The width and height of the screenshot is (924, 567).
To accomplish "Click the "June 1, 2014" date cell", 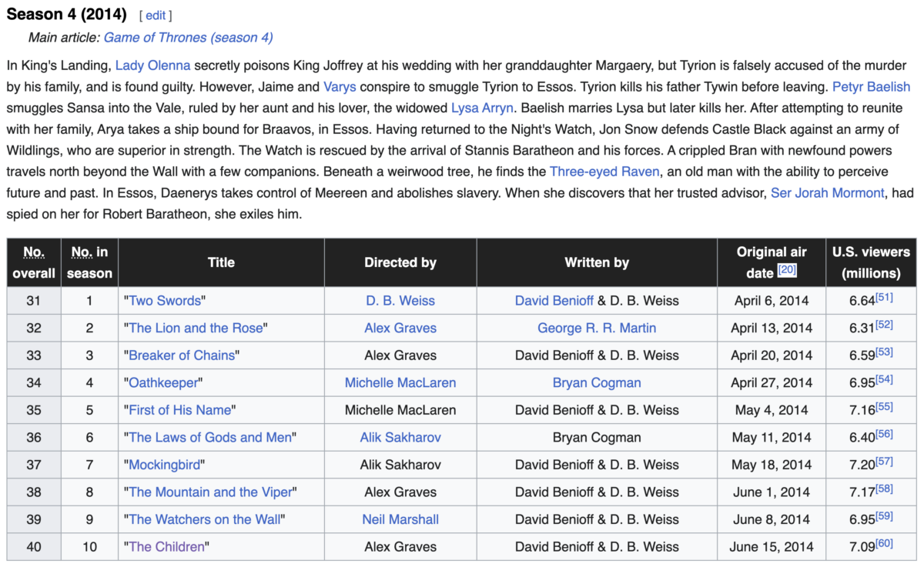I will (772, 492).
